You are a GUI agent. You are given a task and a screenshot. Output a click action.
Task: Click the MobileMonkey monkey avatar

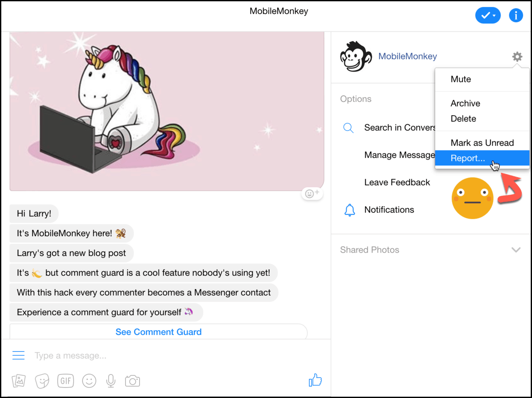(x=356, y=56)
